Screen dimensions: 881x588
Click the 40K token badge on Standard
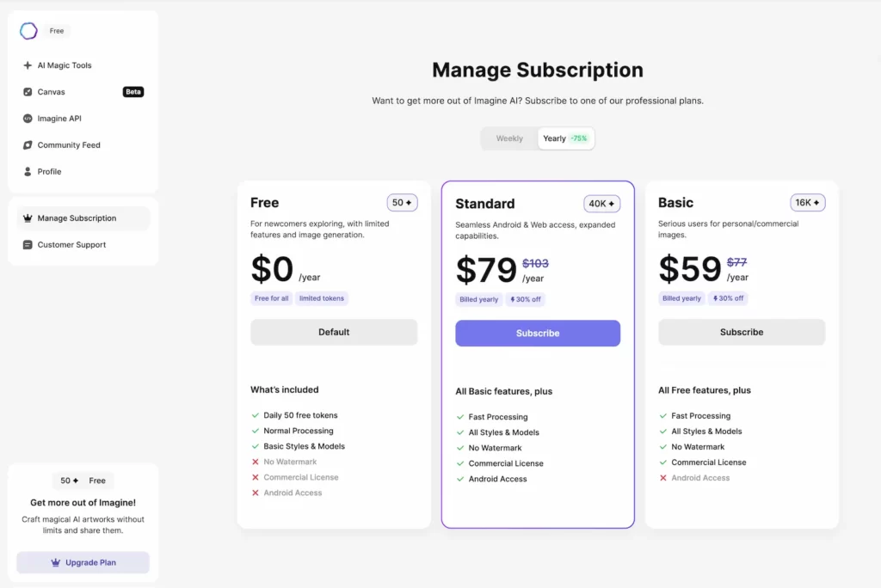[x=601, y=204]
